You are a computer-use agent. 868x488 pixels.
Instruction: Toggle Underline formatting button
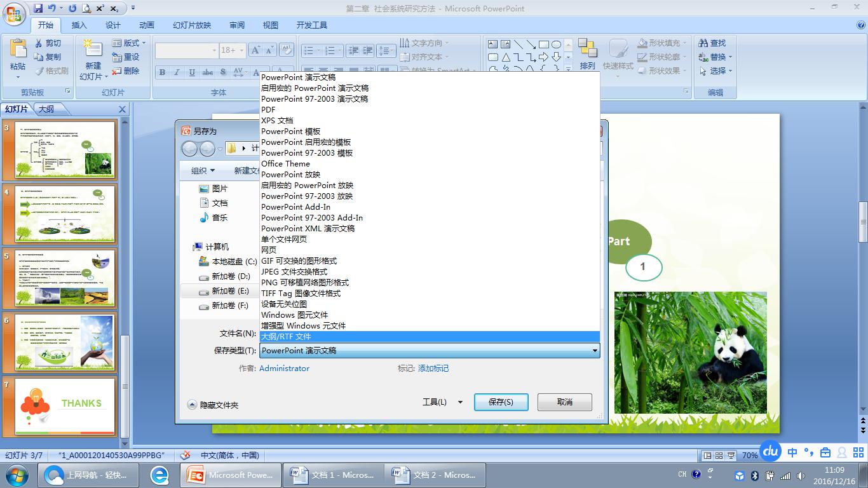click(192, 72)
